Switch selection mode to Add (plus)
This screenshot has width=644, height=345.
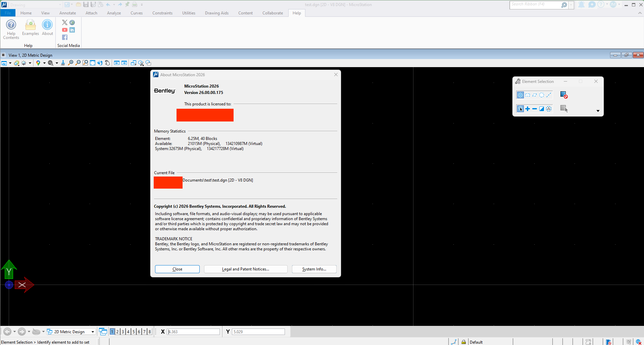528,109
